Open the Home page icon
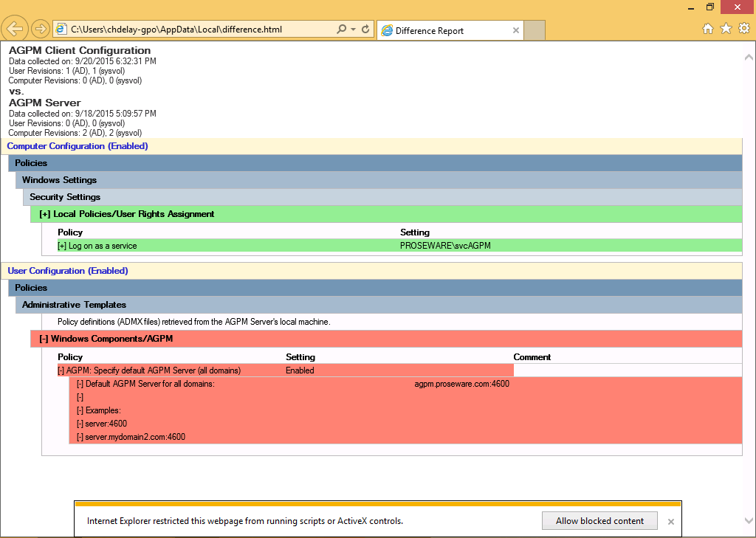The height and width of the screenshot is (538, 756). [707, 29]
